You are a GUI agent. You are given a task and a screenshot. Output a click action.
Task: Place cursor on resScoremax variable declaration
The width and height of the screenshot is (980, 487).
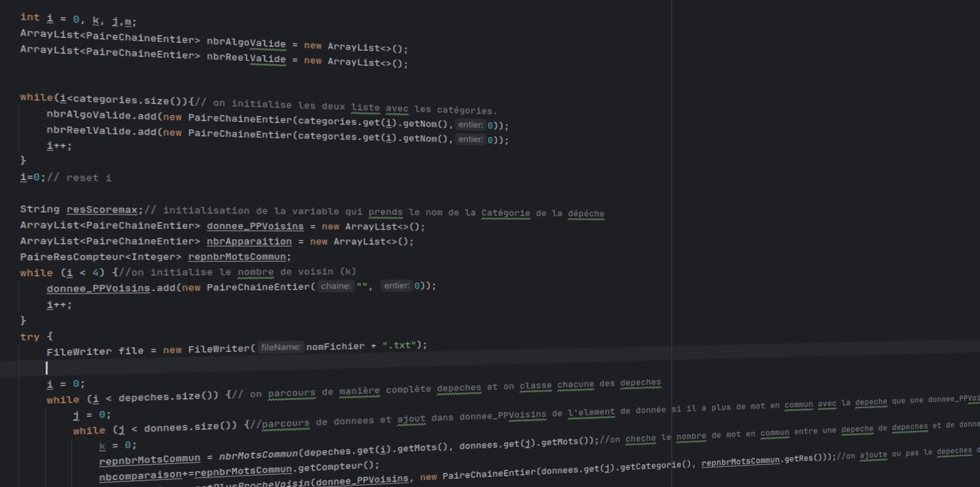pos(104,210)
